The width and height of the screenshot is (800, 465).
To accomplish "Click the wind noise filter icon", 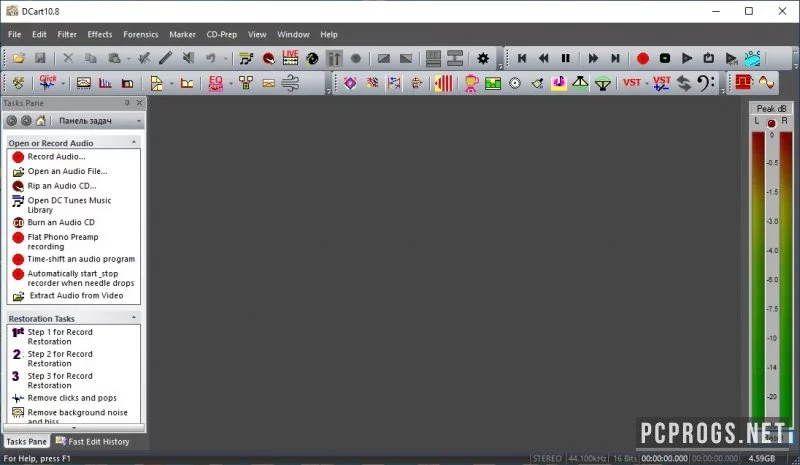I will click(x=290, y=83).
